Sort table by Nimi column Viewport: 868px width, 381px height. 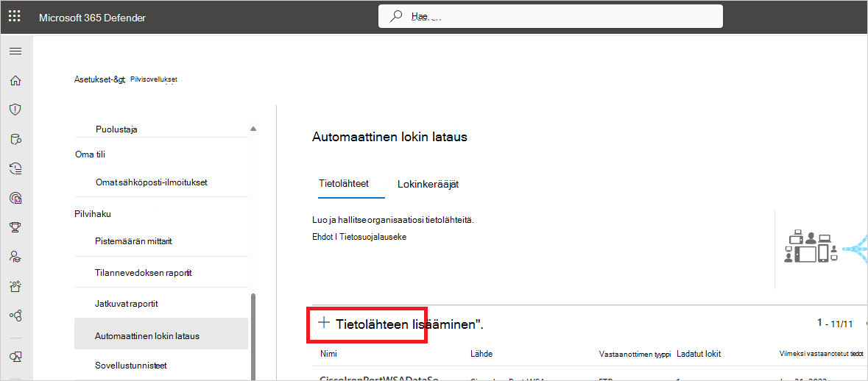click(329, 353)
